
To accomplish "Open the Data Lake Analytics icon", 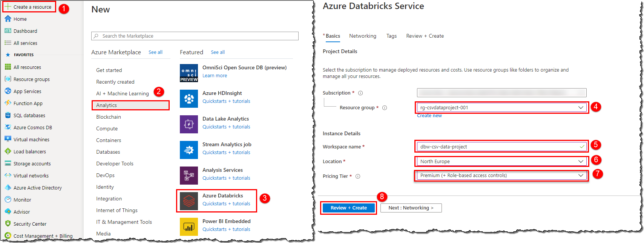I will click(189, 124).
